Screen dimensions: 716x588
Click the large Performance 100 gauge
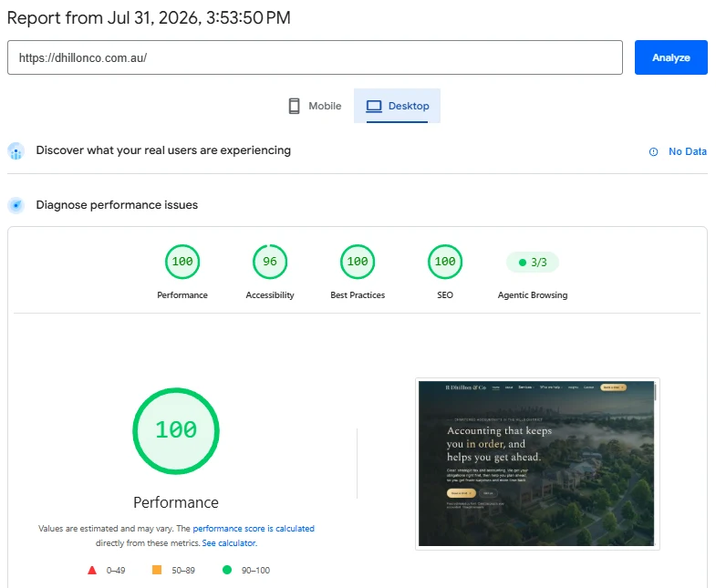coord(176,430)
